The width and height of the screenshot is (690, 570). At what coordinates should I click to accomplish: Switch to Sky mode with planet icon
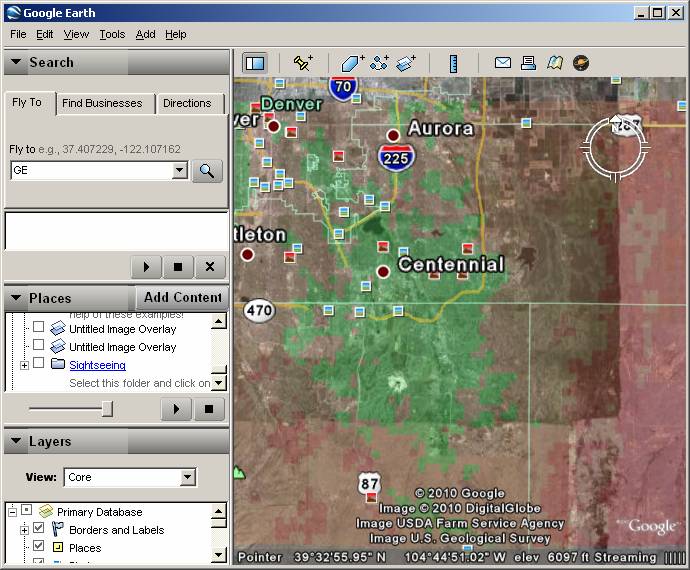(581, 63)
